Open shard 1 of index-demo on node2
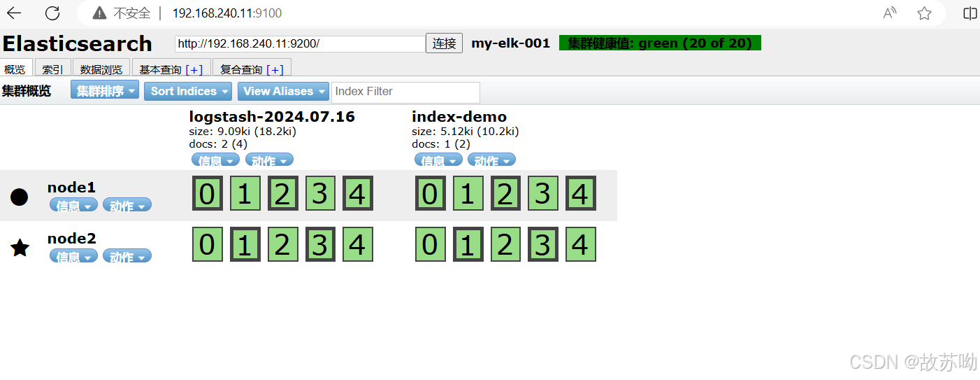The image size is (980, 380). click(468, 244)
